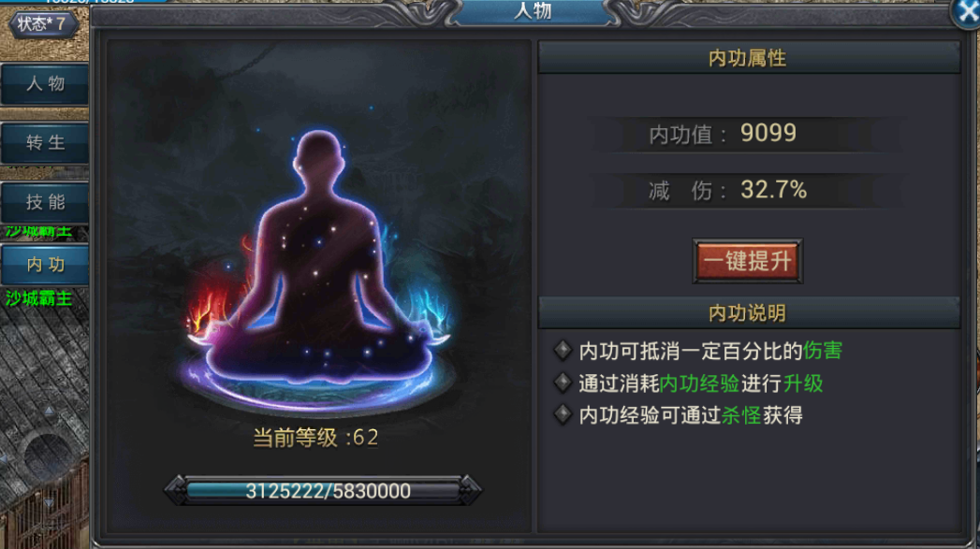
Task: Click the right arrow cap of the experience bar
Action: pos(471,490)
